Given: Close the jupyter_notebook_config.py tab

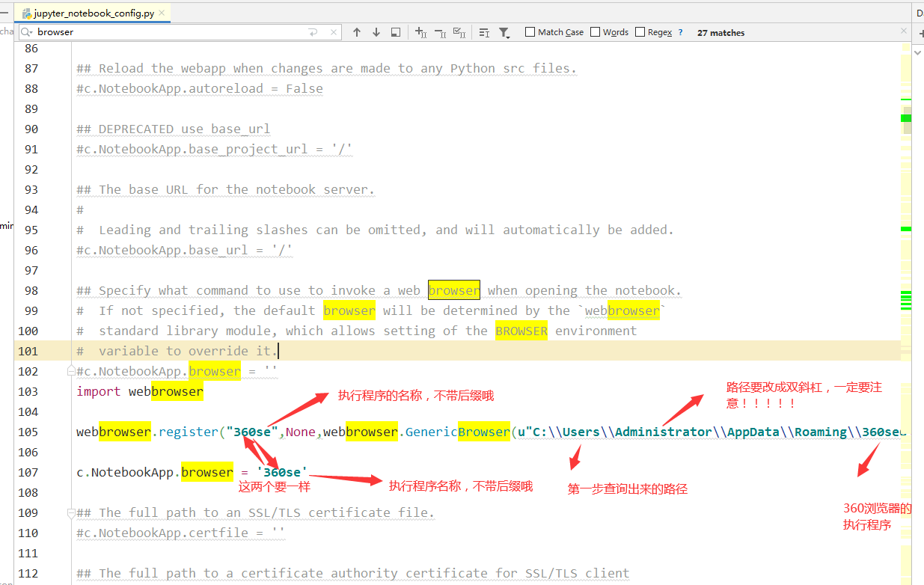Looking at the screenshot, I should click(x=162, y=13).
